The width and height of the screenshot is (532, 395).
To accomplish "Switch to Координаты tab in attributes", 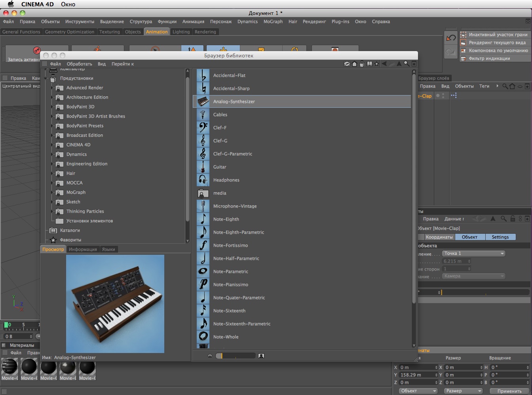I will point(439,237).
